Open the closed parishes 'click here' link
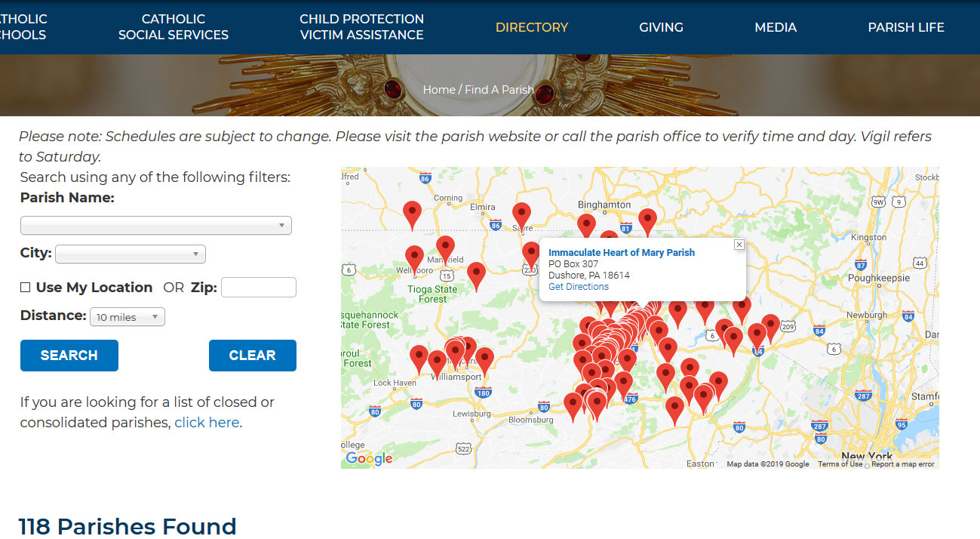The height and width of the screenshot is (539, 980). click(207, 423)
